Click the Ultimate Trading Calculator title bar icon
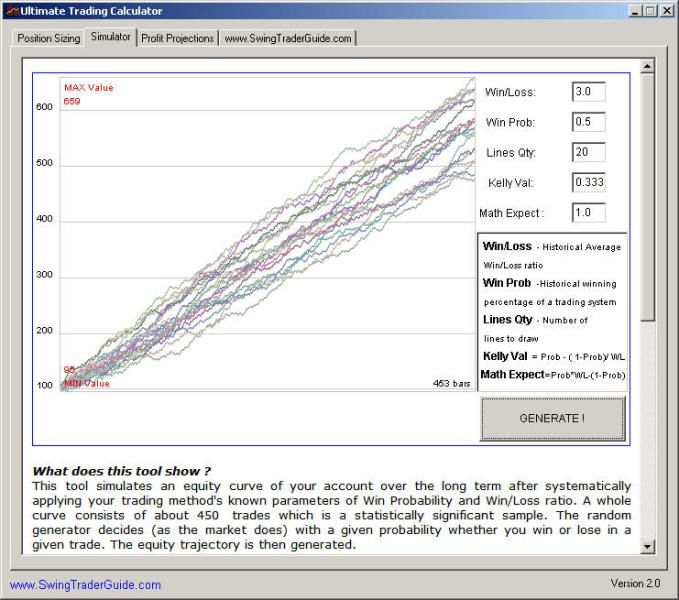The width and height of the screenshot is (679, 600). coord(10,10)
